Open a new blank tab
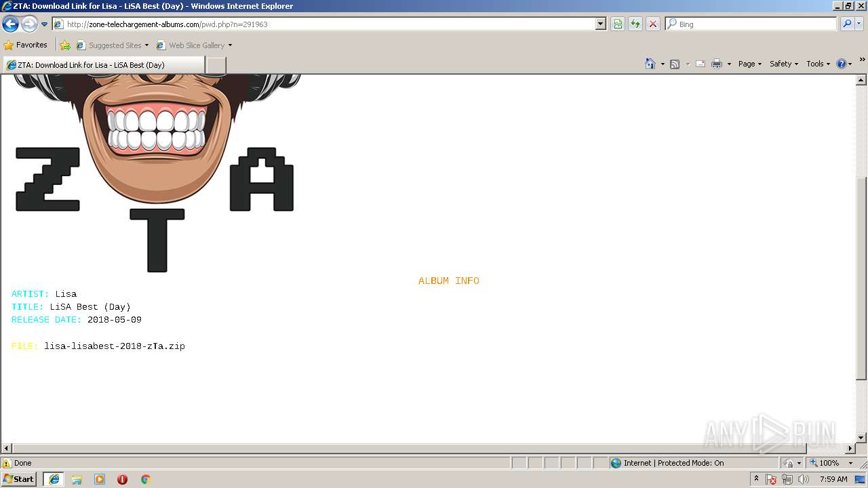This screenshot has width=868, height=488. (x=216, y=65)
